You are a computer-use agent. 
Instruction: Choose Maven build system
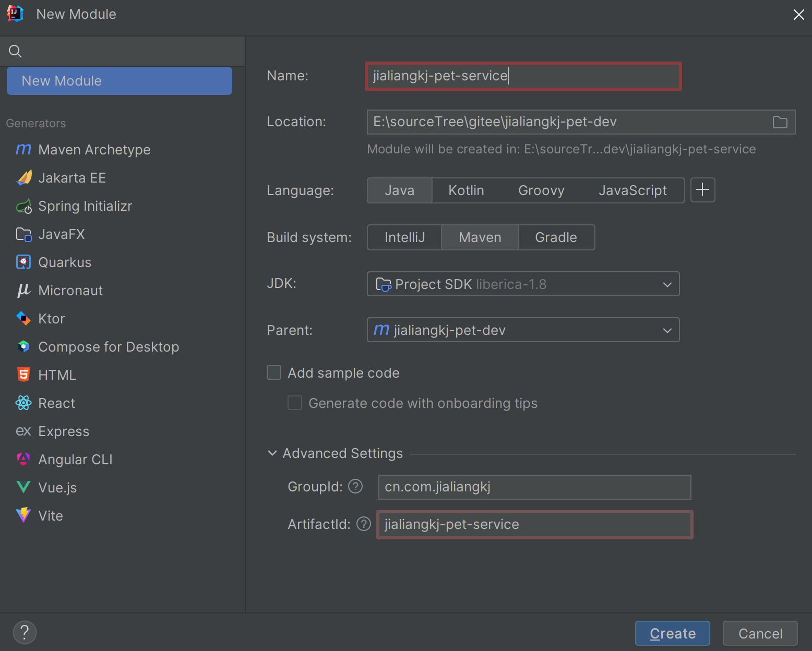click(480, 237)
